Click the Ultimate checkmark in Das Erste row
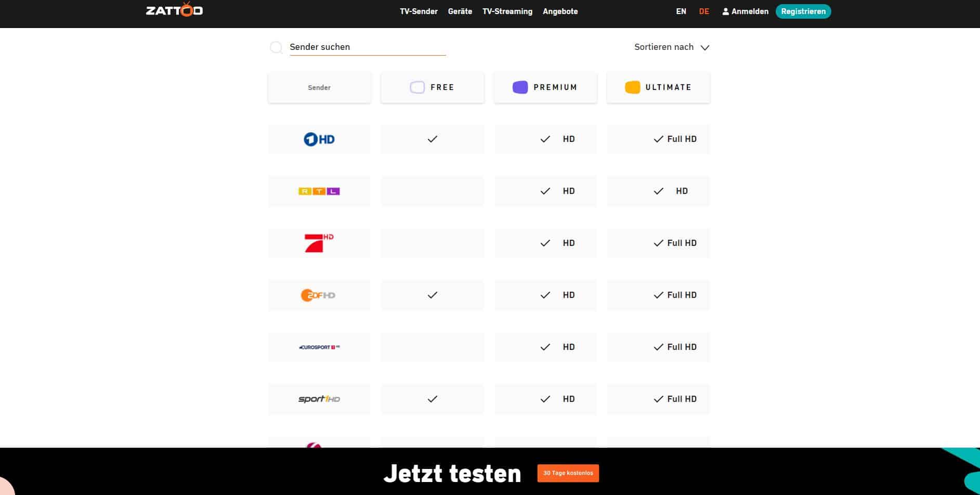The height and width of the screenshot is (495, 980). [659, 139]
